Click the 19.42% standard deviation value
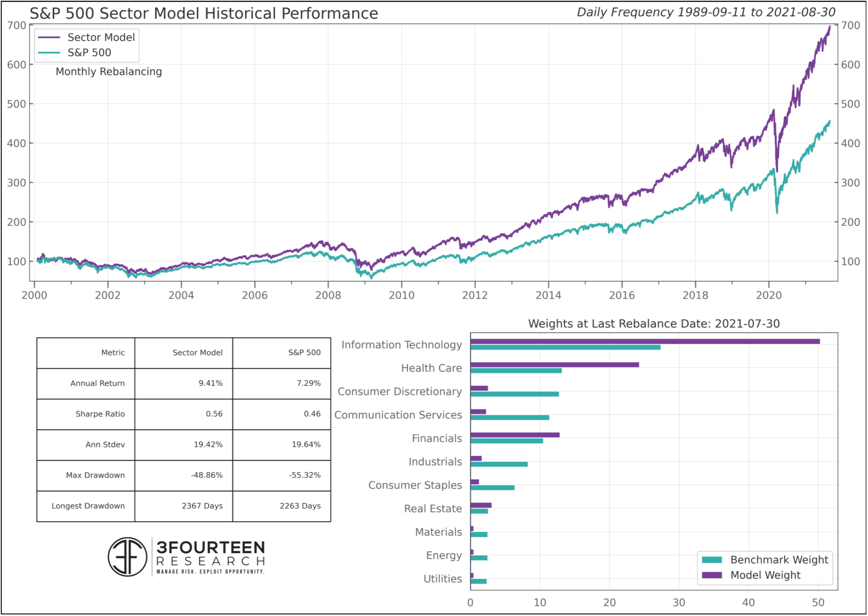 [x=208, y=444]
